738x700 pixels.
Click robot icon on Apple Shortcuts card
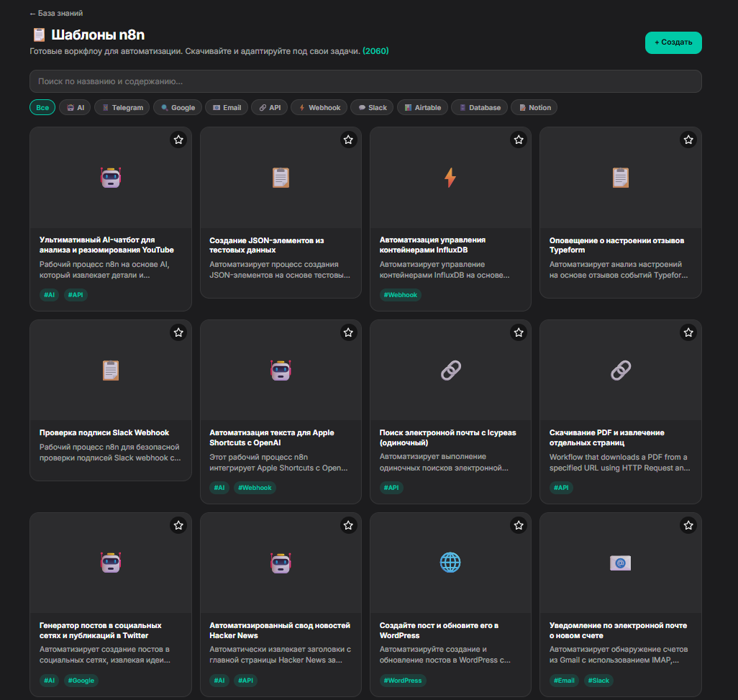(x=281, y=371)
